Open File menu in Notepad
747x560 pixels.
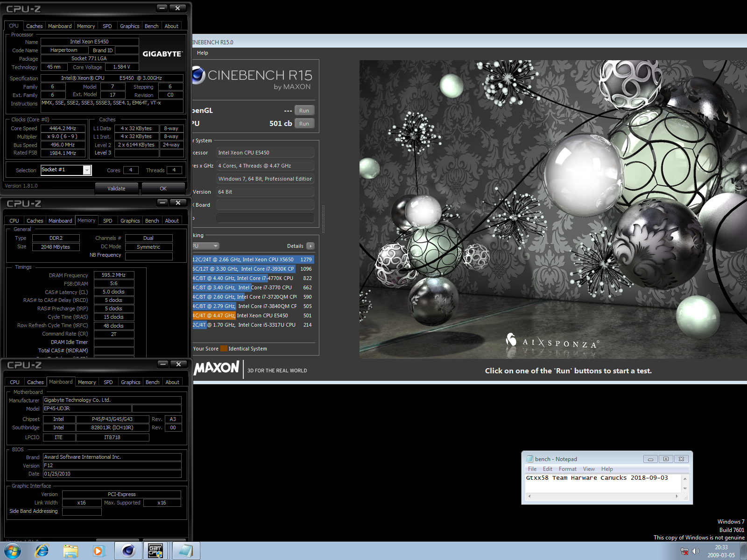(532, 469)
